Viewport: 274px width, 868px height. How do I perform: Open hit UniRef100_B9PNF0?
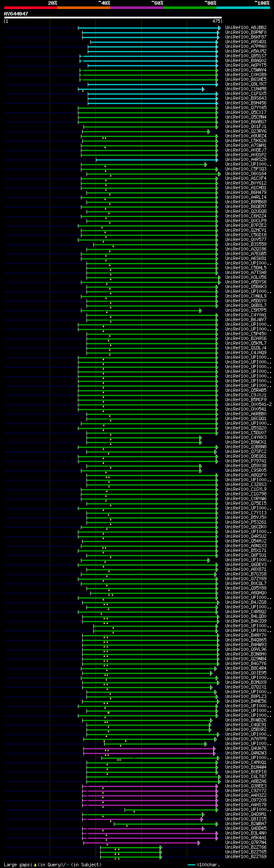pos(246,32)
